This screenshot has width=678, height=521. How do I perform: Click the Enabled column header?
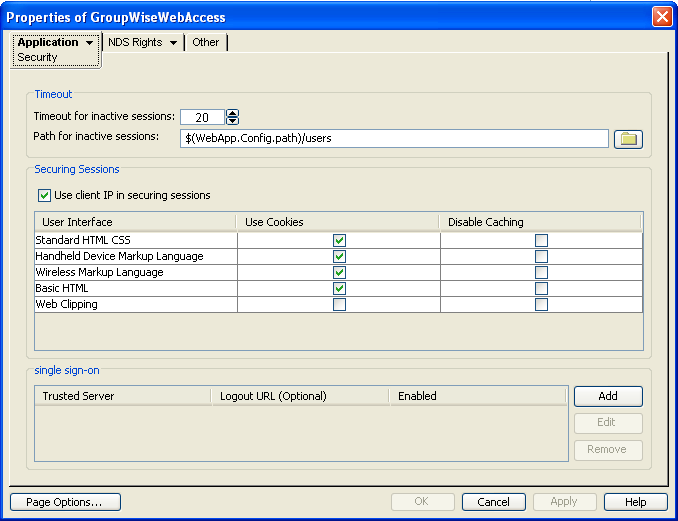(x=479, y=396)
